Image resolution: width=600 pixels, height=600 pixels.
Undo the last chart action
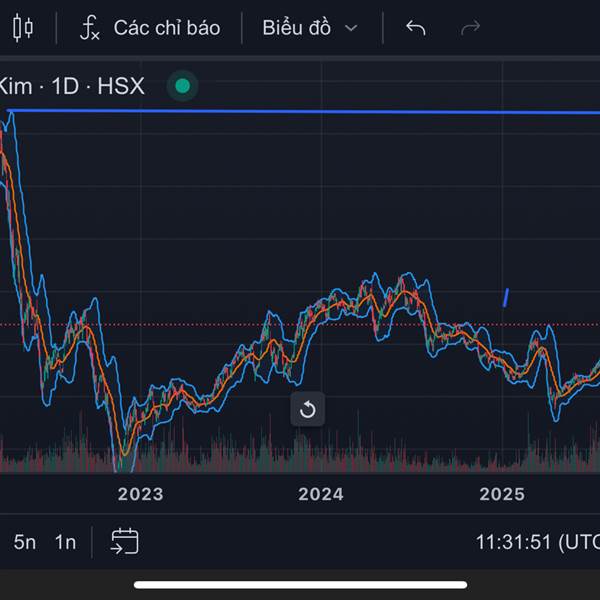pos(416,28)
